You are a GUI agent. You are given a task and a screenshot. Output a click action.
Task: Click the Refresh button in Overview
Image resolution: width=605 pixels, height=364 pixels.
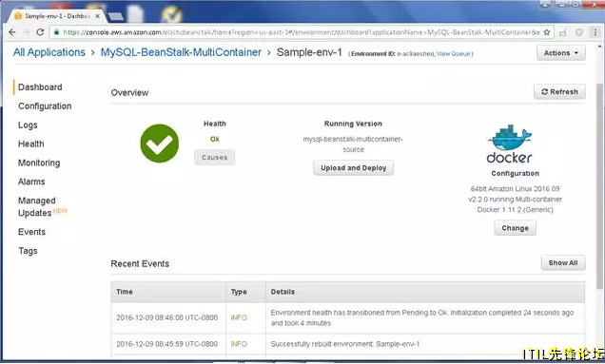559,92
